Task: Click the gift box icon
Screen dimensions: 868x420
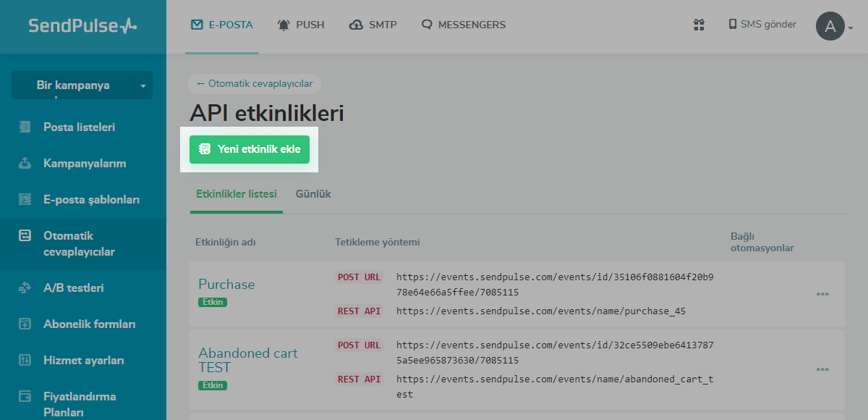Action: [x=699, y=25]
